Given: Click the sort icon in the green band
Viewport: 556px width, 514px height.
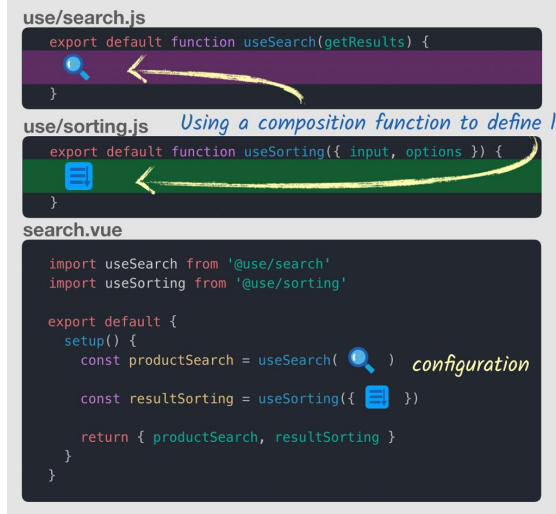Looking at the screenshot, I should coord(79,176).
